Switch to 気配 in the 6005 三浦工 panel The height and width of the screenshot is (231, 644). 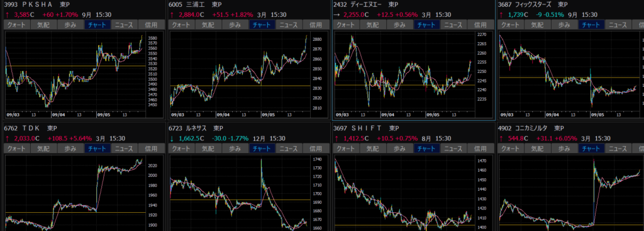(x=209, y=25)
